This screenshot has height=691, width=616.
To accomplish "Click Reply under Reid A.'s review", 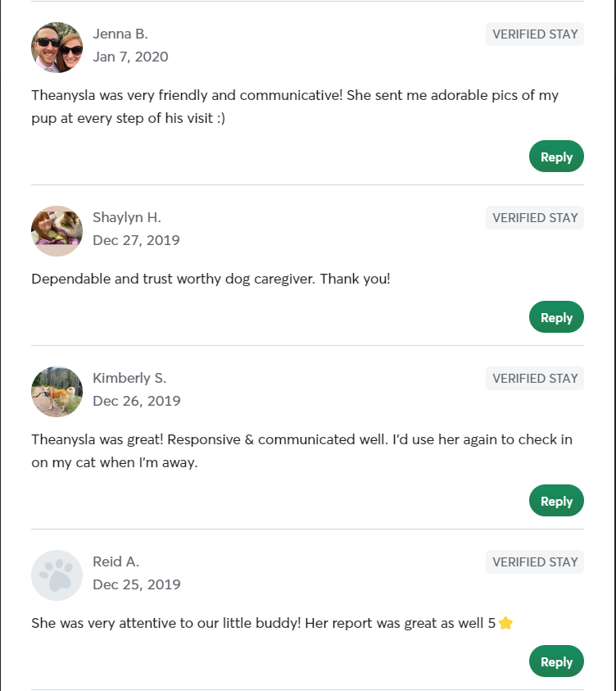I will [x=556, y=661].
